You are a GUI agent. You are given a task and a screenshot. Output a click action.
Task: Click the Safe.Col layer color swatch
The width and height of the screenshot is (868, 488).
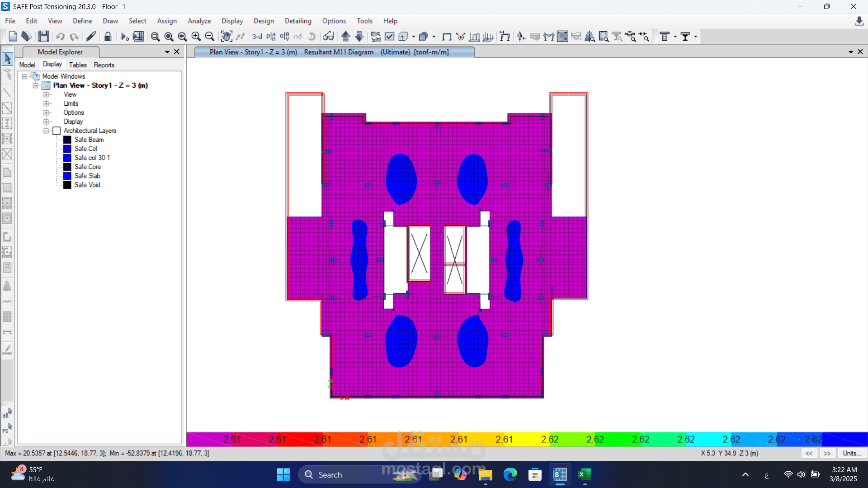[67, 149]
